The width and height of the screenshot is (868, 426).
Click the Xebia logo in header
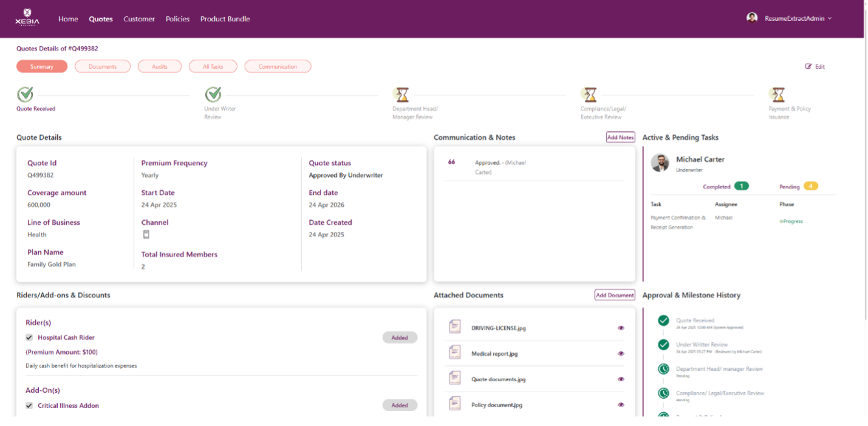coord(27,17)
